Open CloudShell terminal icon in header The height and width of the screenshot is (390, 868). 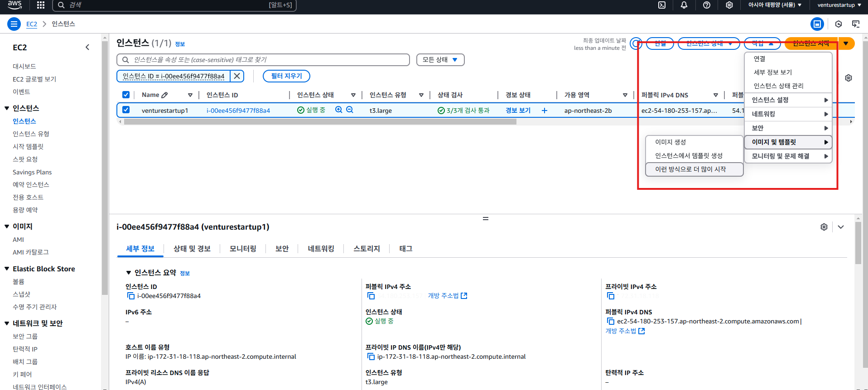662,5
